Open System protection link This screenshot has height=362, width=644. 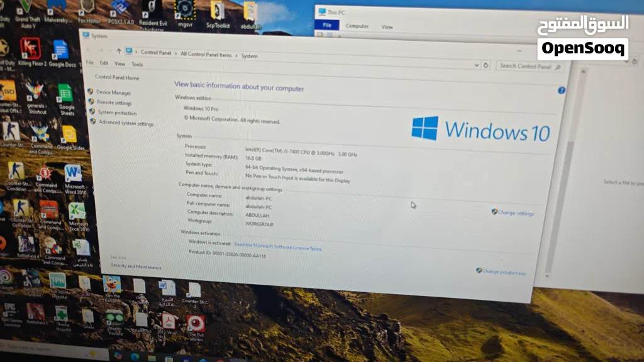click(117, 113)
